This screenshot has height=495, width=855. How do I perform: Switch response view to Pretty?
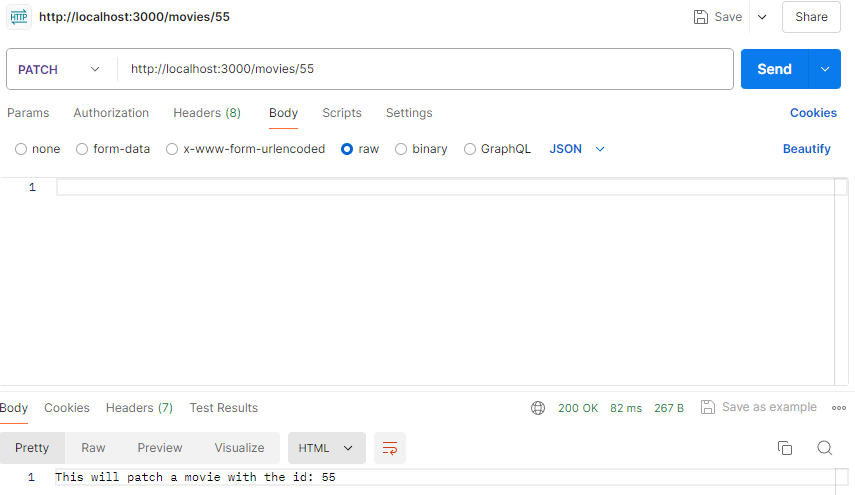point(32,448)
